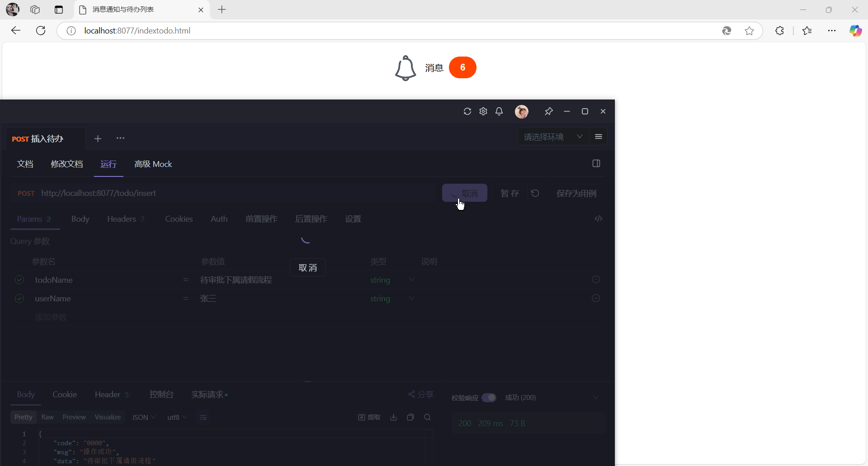
Task: Open the 请选择环境 environment dropdown
Action: [x=552, y=136]
